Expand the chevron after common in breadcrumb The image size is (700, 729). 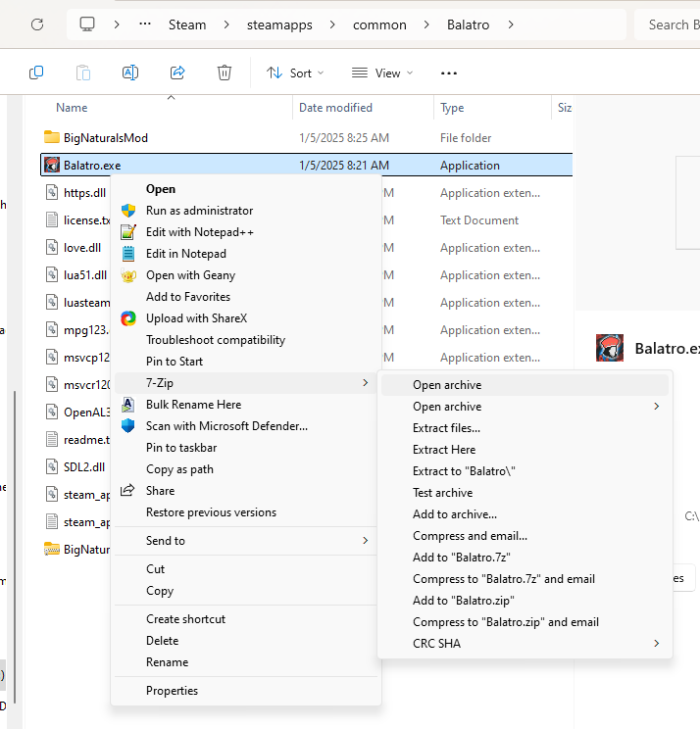coord(426,24)
